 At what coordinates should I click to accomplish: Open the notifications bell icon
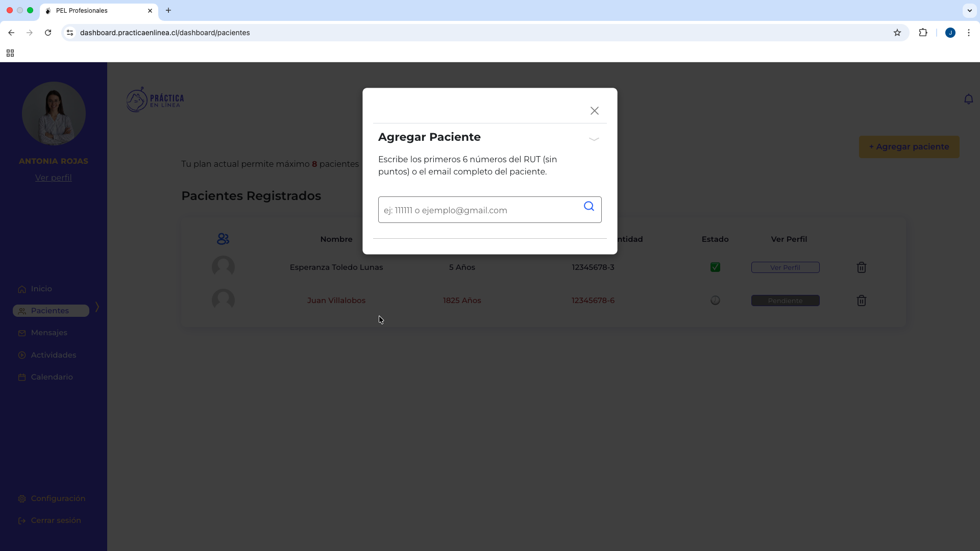point(968,99)
